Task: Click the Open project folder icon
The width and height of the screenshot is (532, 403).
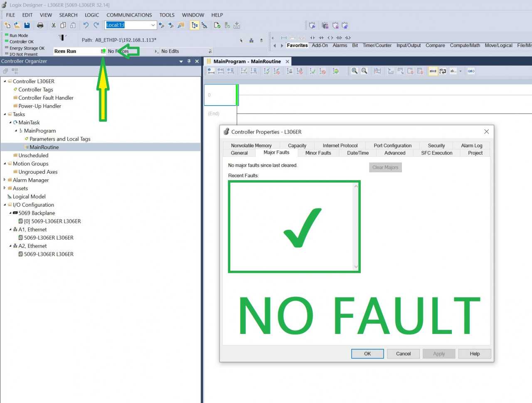Action: 17,25
